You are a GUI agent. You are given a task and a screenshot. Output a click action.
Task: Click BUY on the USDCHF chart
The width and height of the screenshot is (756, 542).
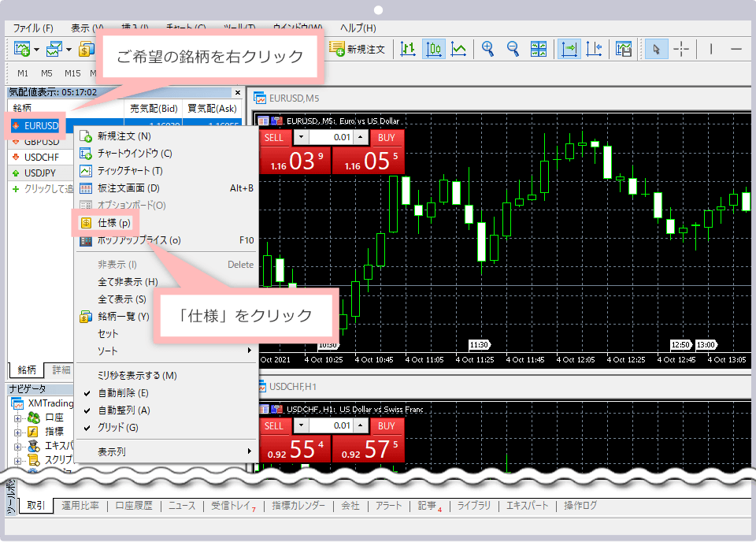tap(386, 426)
